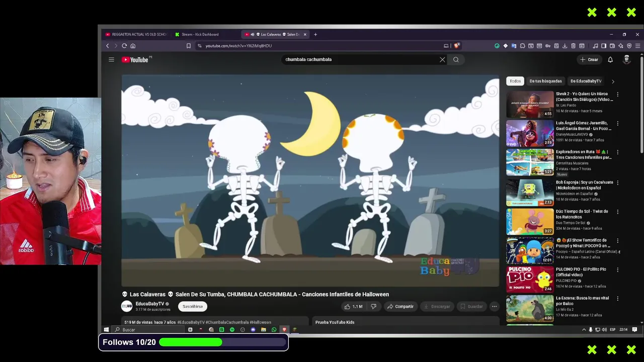Select the De EducaBabyTV chip
This screenshot has height=362, width=644.
[586, 81]
